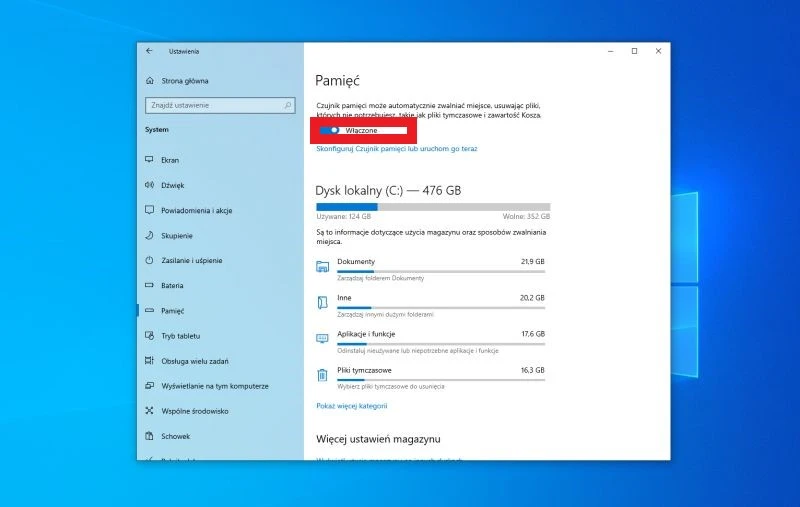This screenshot has width=800, height=507.
Task: Select the Obsługa wielu zadań icon
Action: point(149,361)
